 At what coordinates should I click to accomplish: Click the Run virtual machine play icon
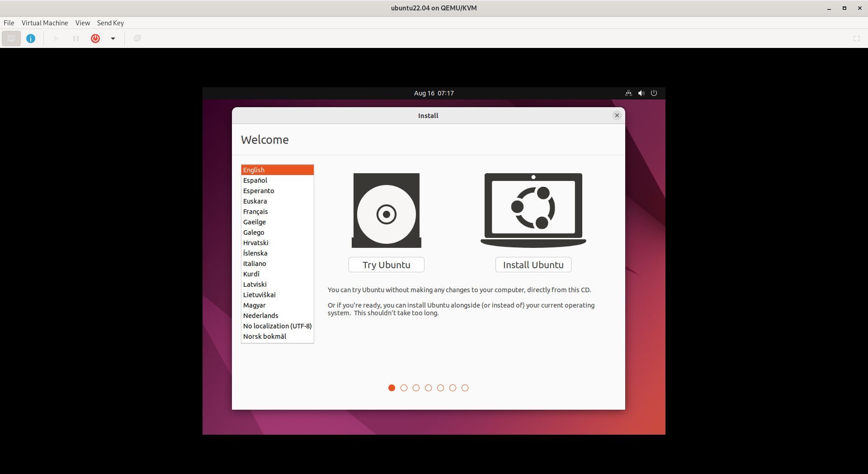point(57,38)
